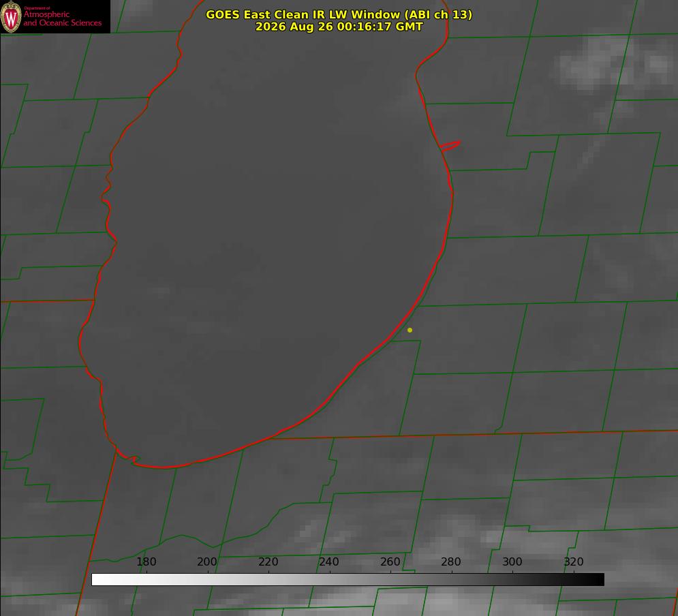The height and width of the screenshot is (616, 678).
Task: Click the colorbar label '180'
Action: [146, 561]
